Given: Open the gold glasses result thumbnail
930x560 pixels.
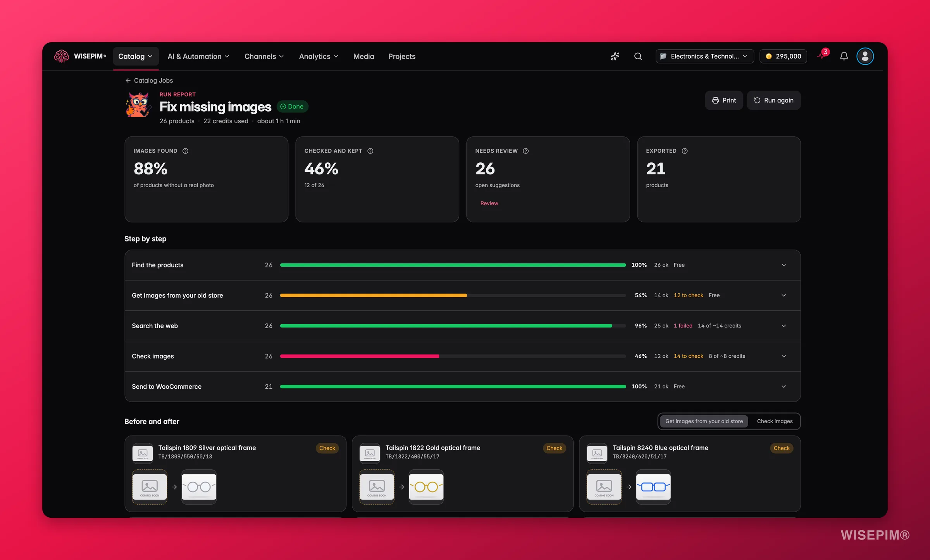Looking at the screenshot, I should (x=426, y=487).
